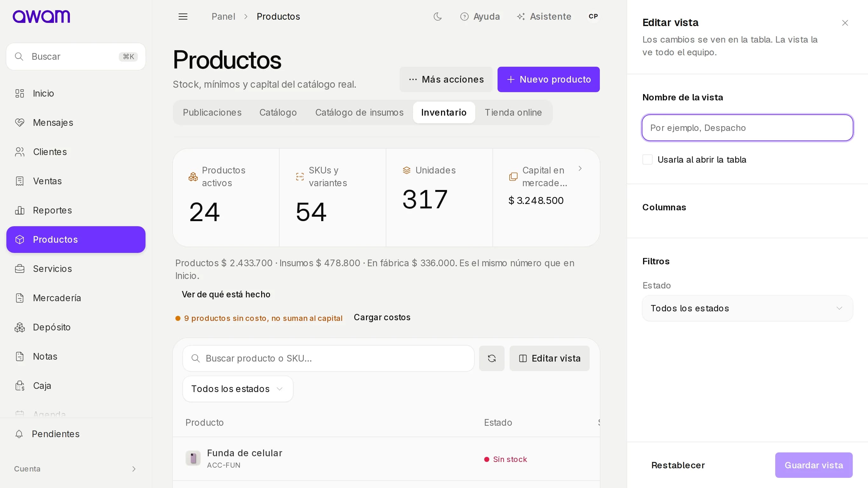Open Servicios in sidebar
868x488 pixels.
(x=76, y=268)
